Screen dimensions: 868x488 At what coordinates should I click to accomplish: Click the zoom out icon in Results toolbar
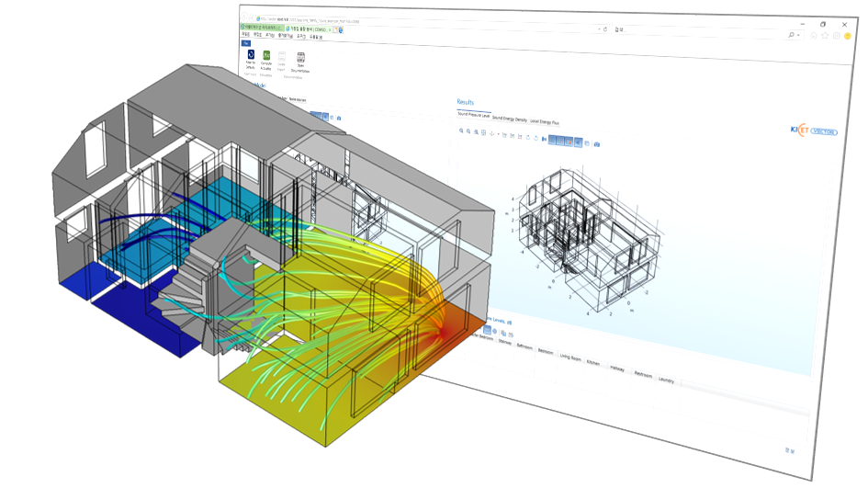(x=468, y=132)
